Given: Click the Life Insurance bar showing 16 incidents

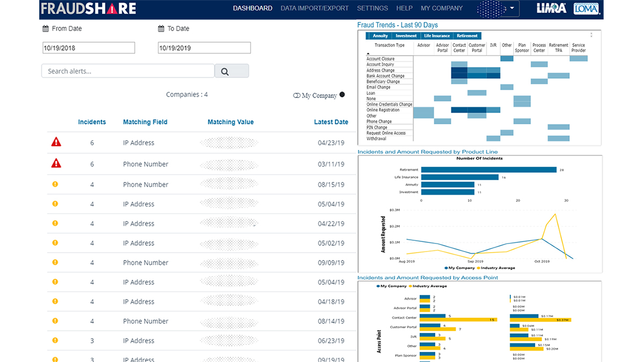Looking at the screenshot, I should (460, 177).
